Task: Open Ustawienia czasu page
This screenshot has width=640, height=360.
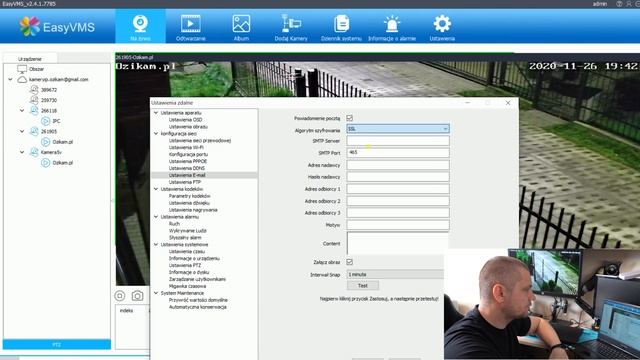Action: pos(187,252)
